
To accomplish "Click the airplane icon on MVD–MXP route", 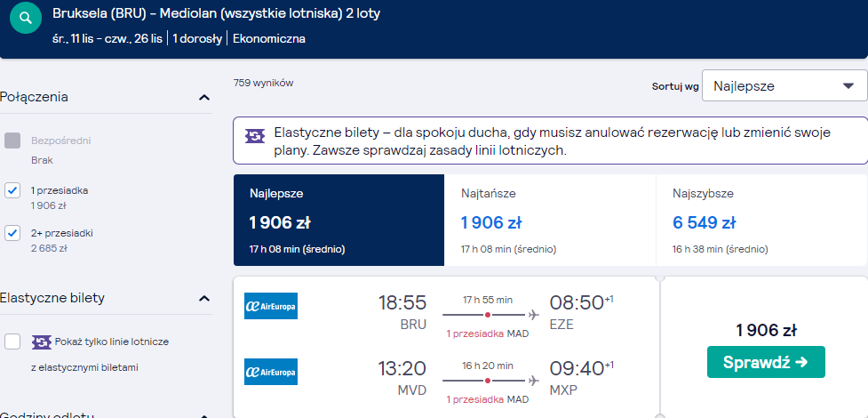I will click(x=533, y=381).
